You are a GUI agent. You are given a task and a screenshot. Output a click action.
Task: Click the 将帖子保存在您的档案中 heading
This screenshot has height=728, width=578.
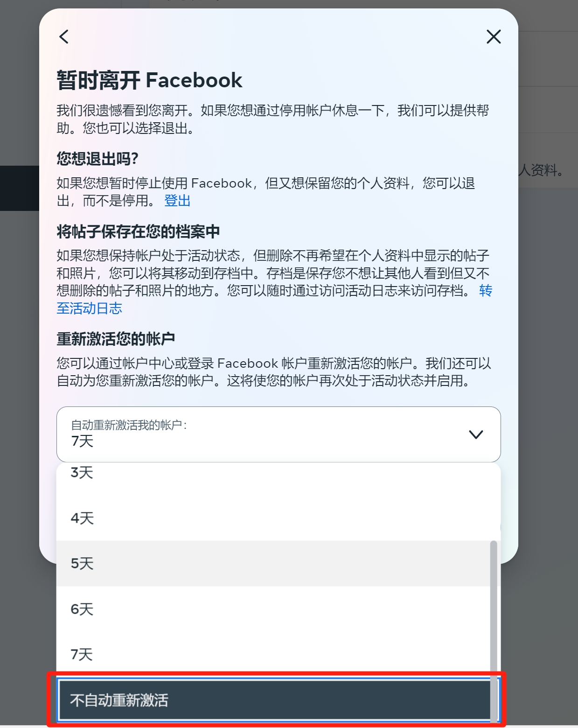tap(138, 231)
